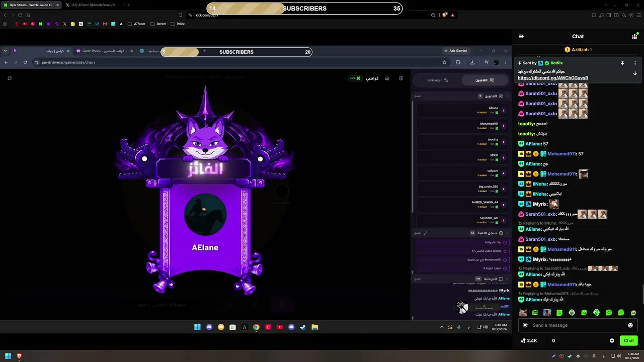Close the كراسي | جولة tab
The image size is (644, 362).
click(x=68, y=51)
